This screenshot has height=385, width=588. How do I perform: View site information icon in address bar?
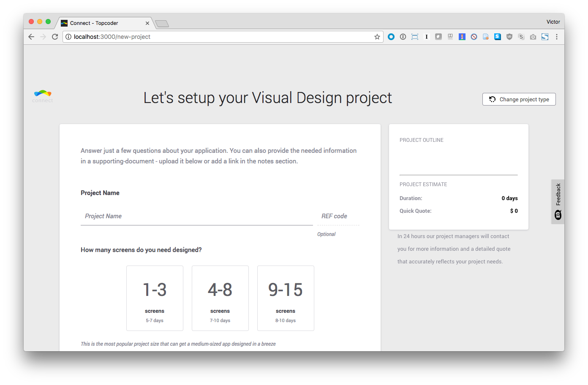pos(68,37)
